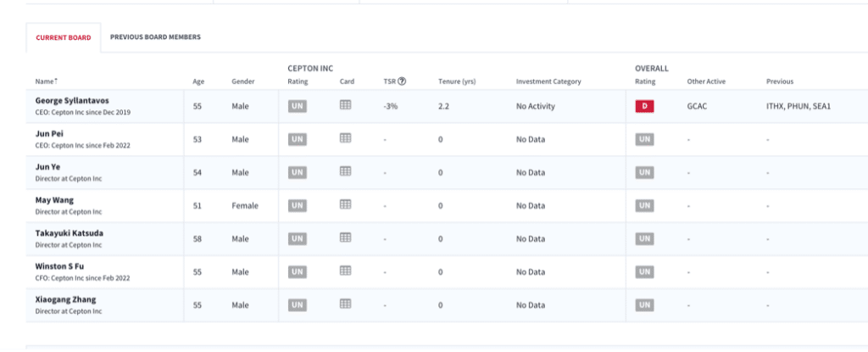Screen dimensions: 868x352
Task: Click age 51 in May Wang's row
Action: click(197, 205)
